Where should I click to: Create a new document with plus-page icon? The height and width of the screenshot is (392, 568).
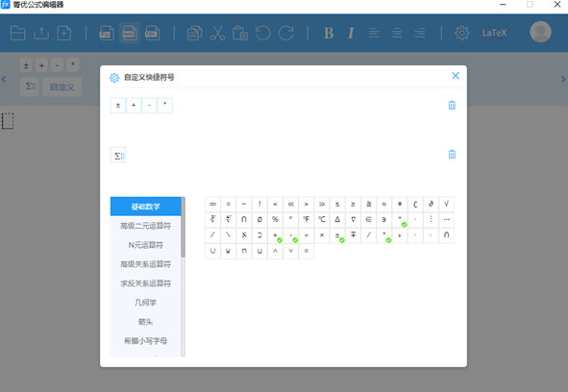[64, 34]
